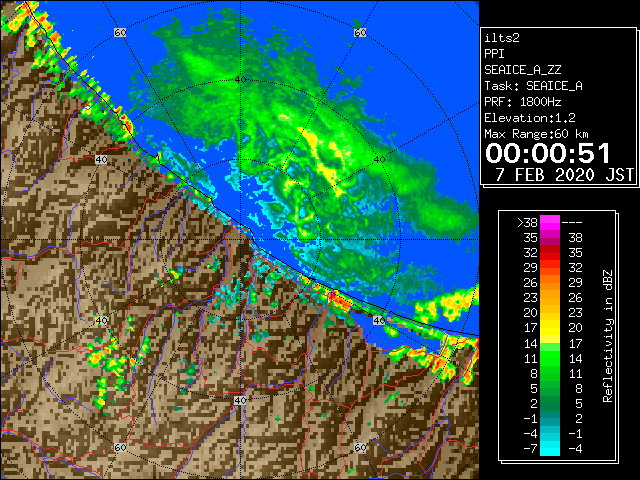Viewport: 640px width, 480px height.
Task: Click the -7 label at the legend bottom
Action: (x=530, y=449)
